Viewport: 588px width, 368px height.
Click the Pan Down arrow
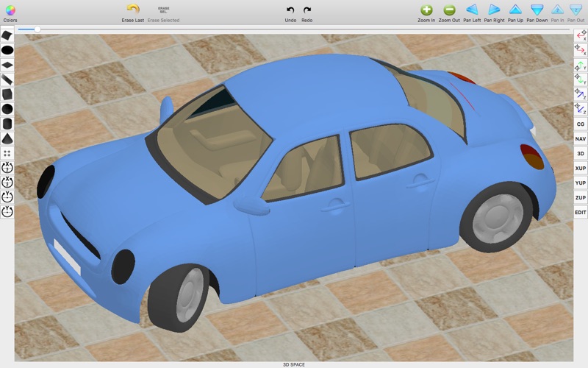tap(537, 10)
